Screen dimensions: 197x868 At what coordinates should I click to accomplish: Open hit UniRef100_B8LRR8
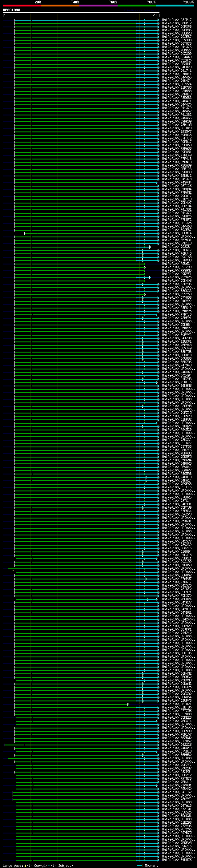pos(176,33)
